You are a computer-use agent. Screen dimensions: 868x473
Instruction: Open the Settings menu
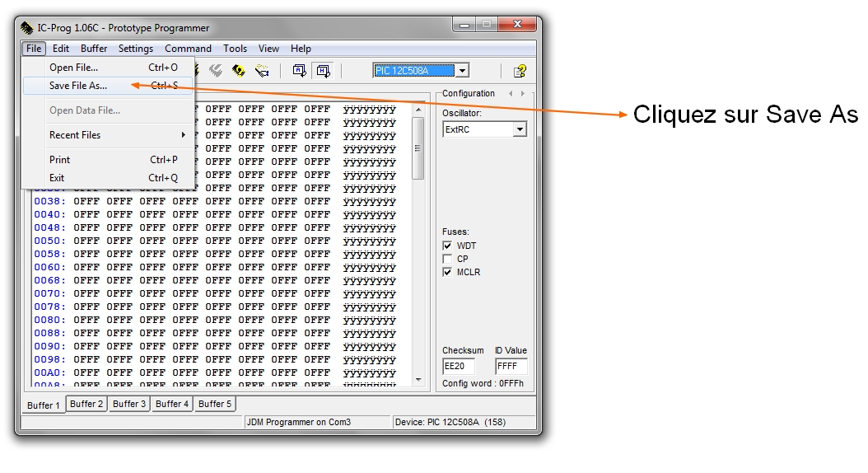pos(136,48)
